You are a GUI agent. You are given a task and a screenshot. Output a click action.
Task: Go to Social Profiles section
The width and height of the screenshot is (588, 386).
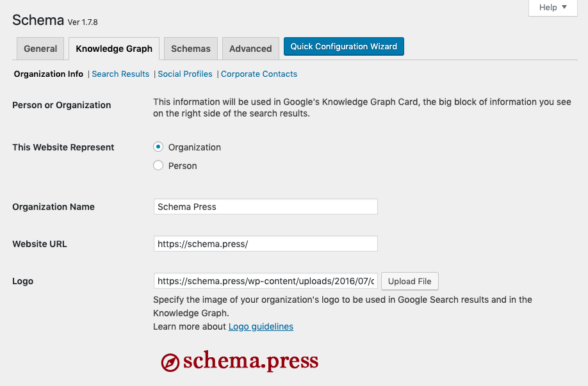[185, 74]
